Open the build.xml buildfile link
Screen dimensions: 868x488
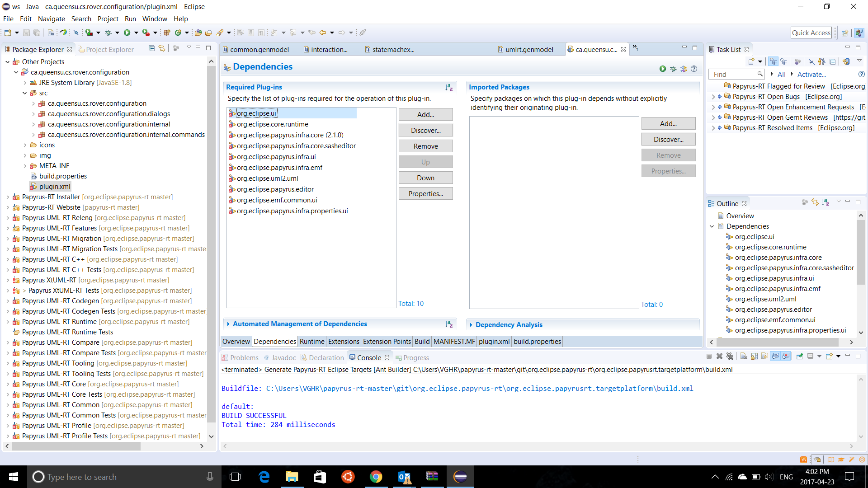point(479,389)
